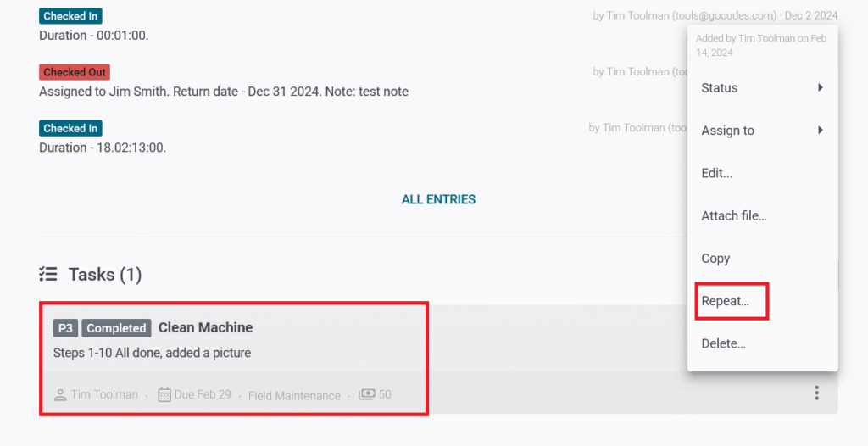Expand the Assign to submenu
868x446 pixels.
click(x=762, y=131)
